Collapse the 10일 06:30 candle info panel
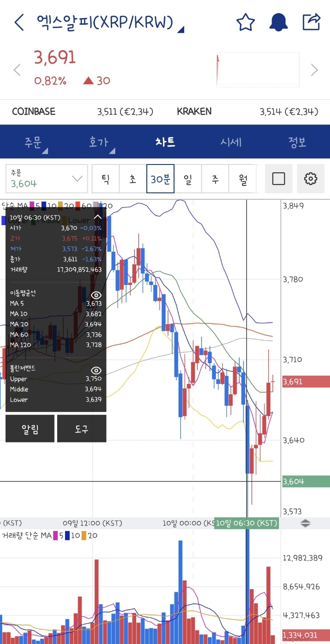The image size is (330, 644). 98,217
